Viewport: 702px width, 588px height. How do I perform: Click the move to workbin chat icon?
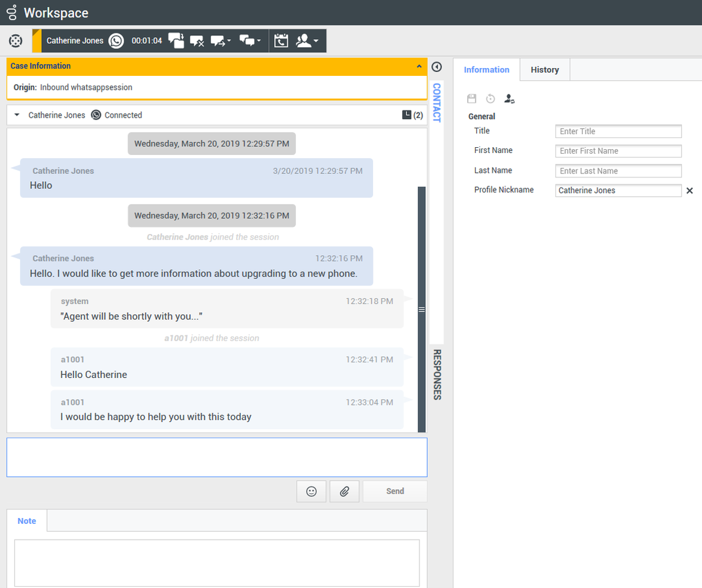177,41
